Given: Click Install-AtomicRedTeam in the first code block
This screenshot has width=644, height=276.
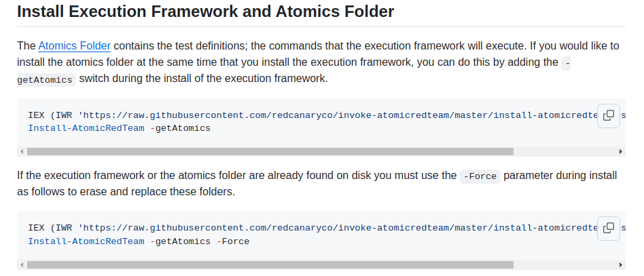Looking at the screenshot, I should [86, 127].
